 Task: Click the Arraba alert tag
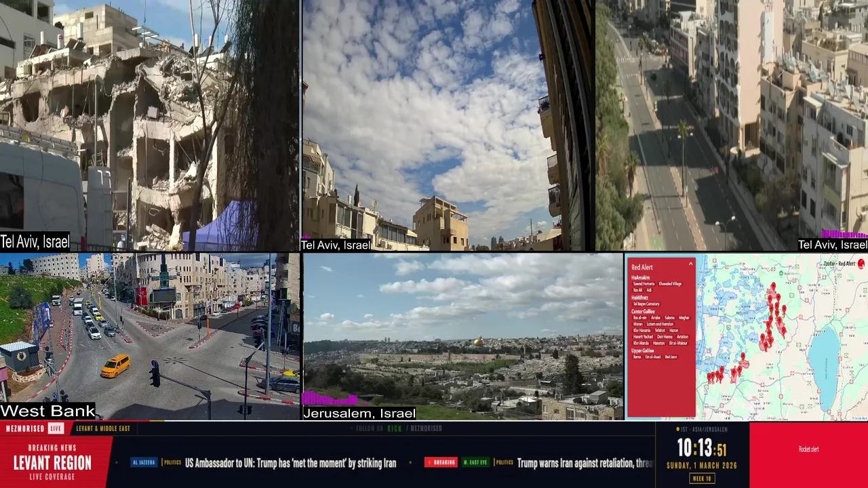pos(656,318)
